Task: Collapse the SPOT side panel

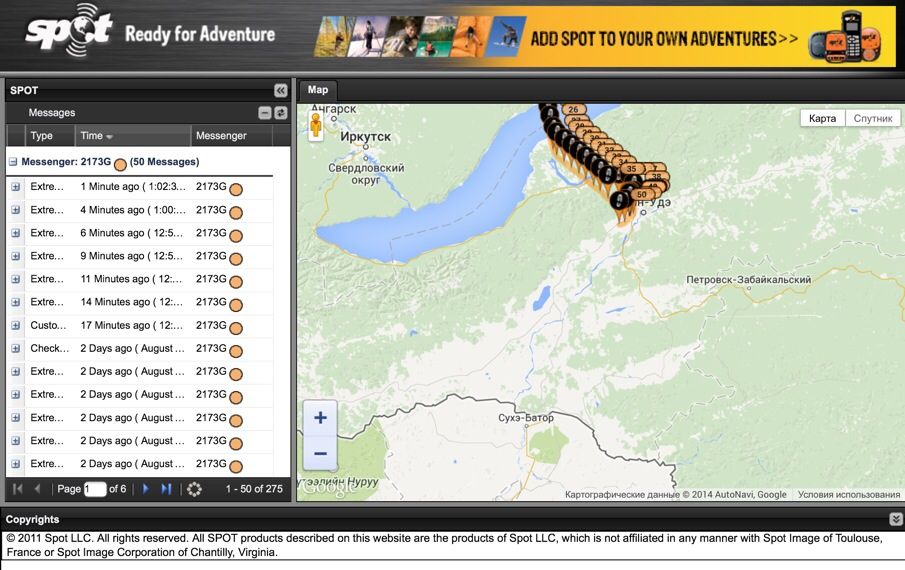Action: [281, 90]
